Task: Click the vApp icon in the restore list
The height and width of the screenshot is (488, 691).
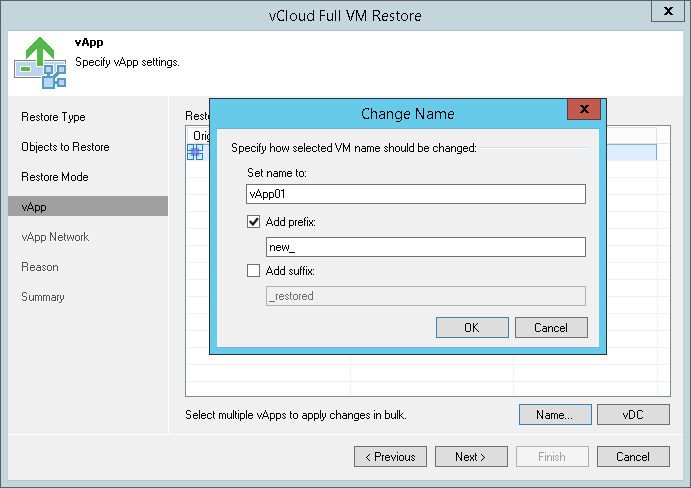Action: click(x=195, y=152)
